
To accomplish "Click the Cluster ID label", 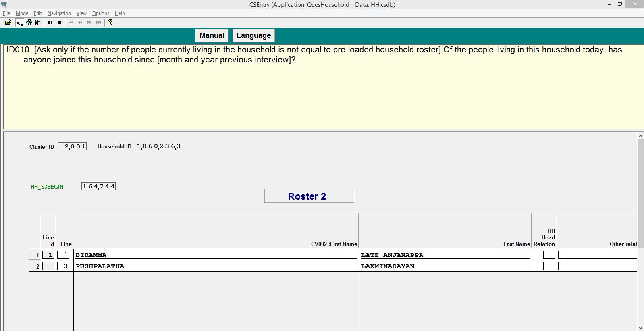I will (42, 147).
